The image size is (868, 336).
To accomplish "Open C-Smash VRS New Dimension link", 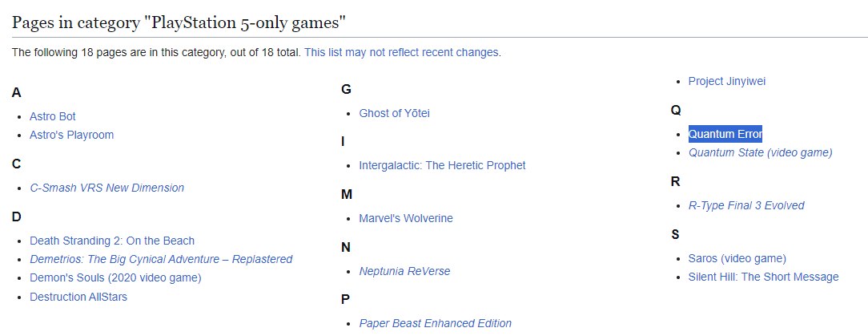I will [106, 188].
